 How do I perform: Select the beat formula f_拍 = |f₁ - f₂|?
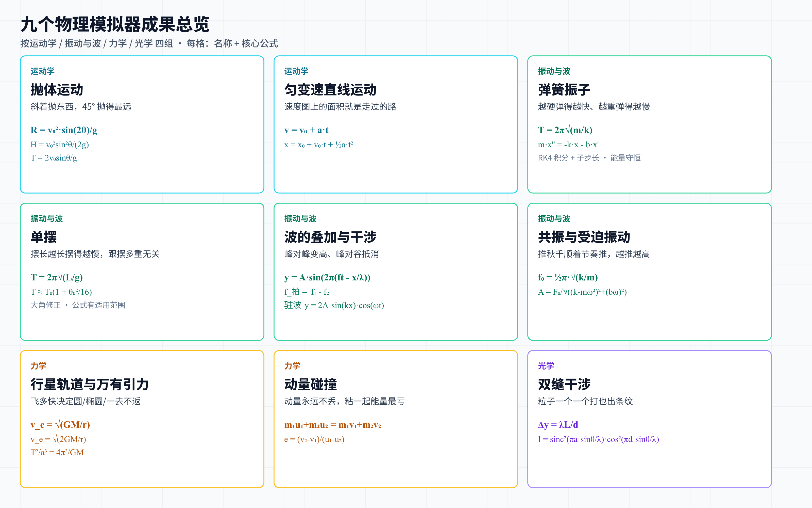tap(307, 292)
